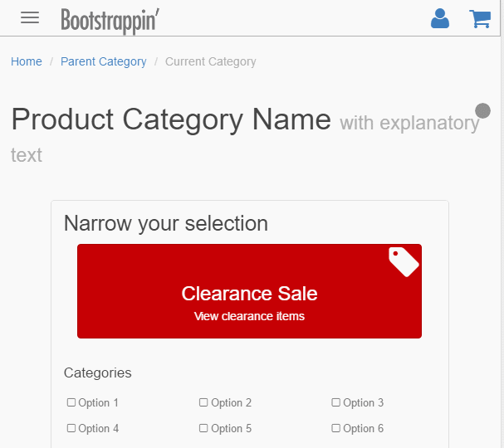504x448 pixels.
Task: Check the Option 3 checkbox
Action: pyautogui.click(x=336, y=402)
